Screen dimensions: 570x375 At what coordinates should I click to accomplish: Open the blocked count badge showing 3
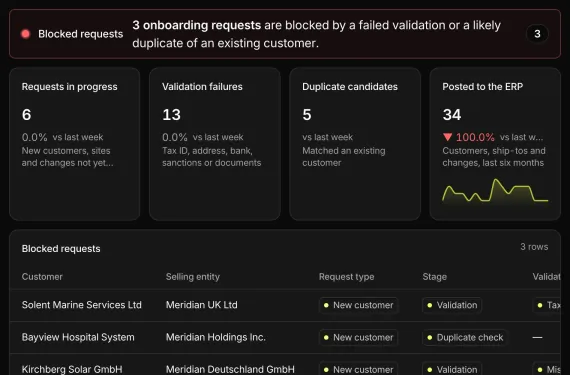537,34
